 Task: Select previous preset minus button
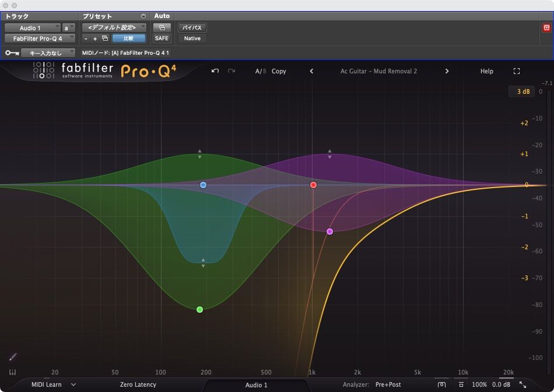[x=86, y=38]
